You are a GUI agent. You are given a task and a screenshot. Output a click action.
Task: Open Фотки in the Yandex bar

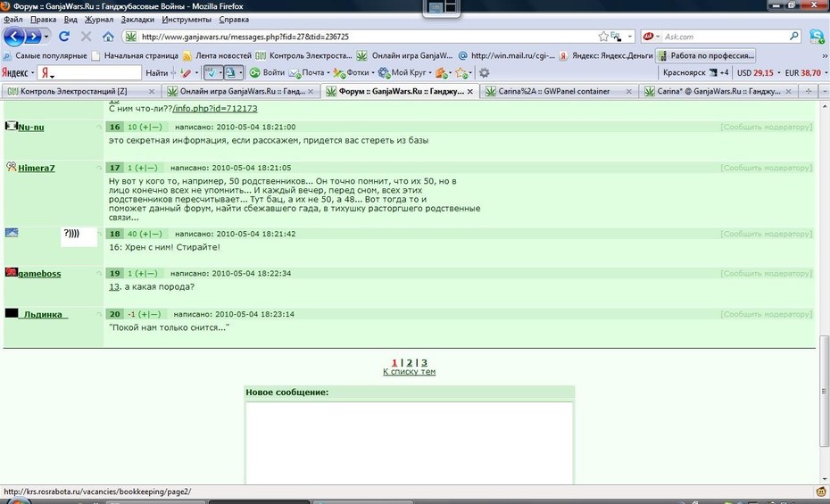(x=352, y=72)
